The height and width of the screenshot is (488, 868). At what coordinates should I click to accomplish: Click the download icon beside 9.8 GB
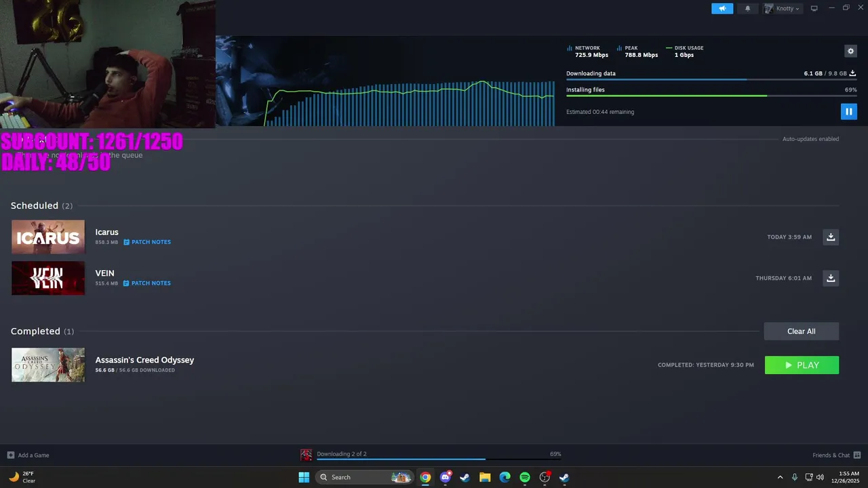coord(852,73)
